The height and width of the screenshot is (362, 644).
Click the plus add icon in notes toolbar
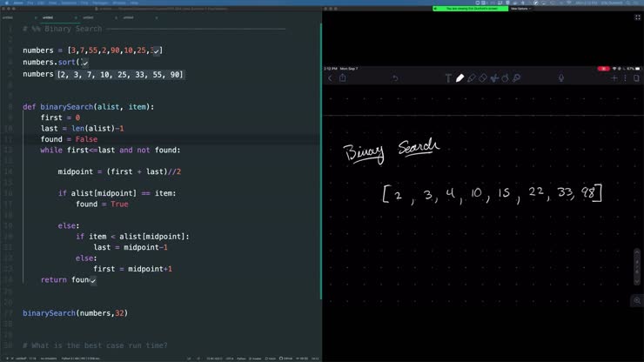(614, 78)
